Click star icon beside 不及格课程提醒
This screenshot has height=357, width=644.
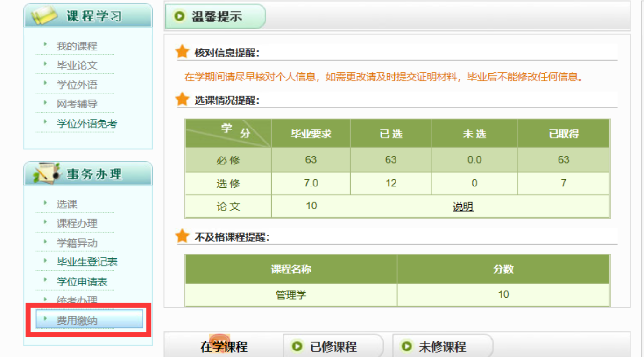pyautogui.click(x=182, y=236)
